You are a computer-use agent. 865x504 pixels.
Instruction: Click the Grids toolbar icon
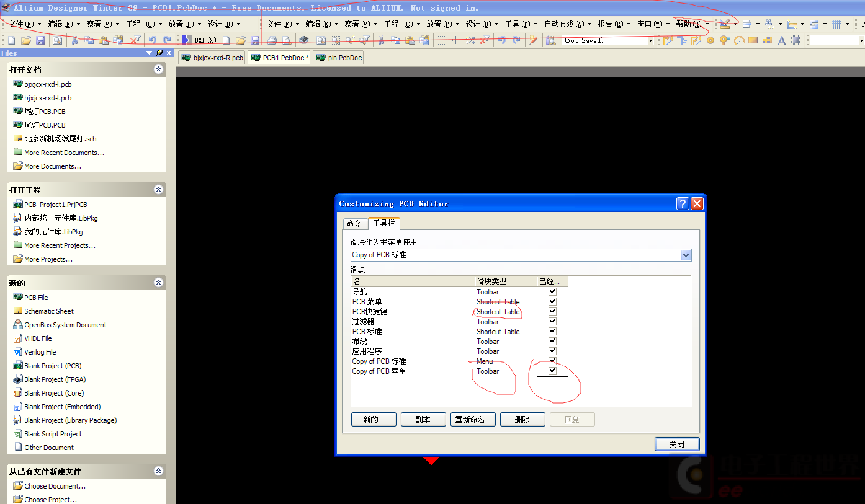(836, 24)
